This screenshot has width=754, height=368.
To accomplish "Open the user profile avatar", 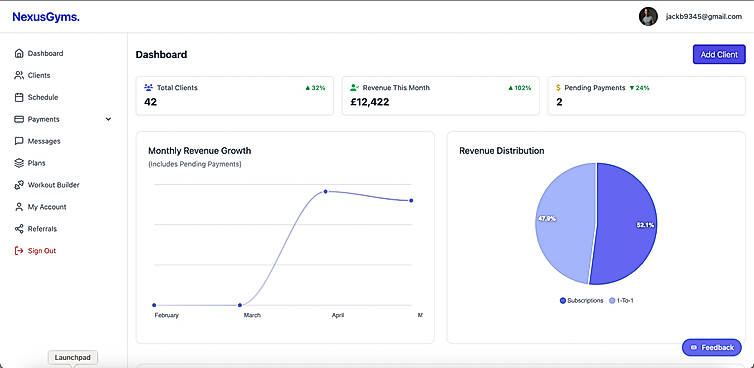I will click(x=648, y=16).
